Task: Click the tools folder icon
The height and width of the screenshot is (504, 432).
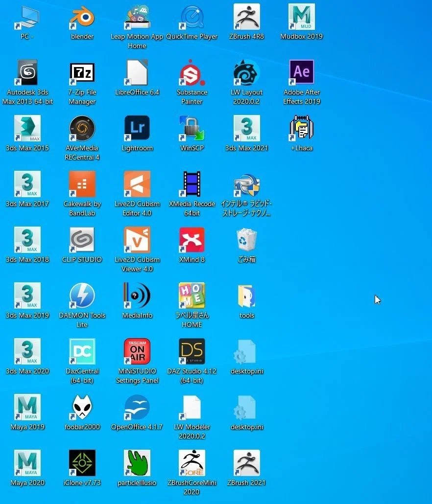Action: pyautogui.click(x=246, y=296)
